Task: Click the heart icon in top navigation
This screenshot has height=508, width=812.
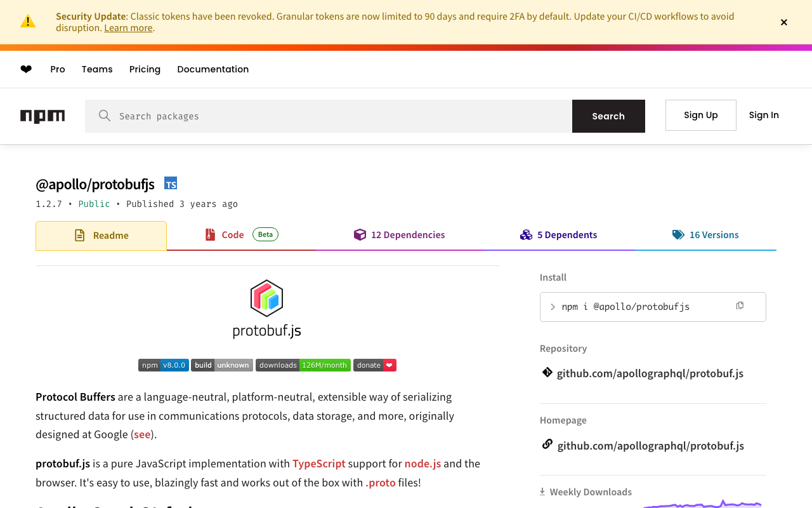Action: (x=26, y=69)
